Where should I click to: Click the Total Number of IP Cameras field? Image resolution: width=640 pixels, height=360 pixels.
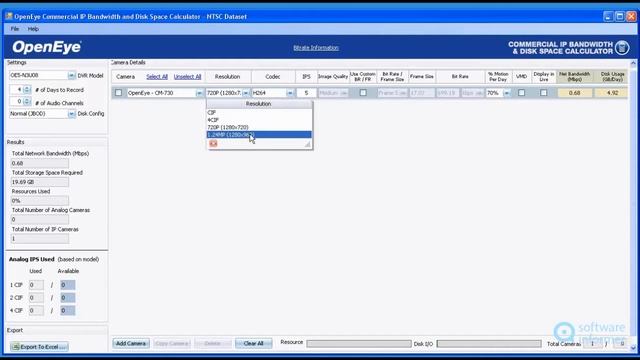click(40, 238)
